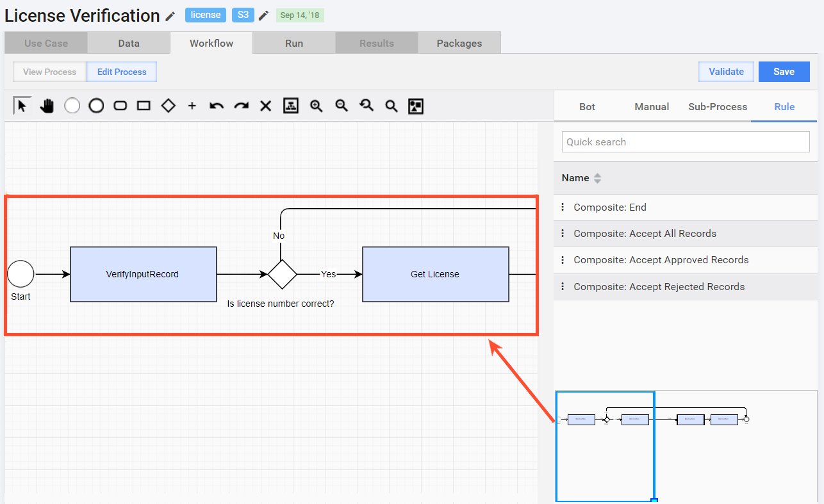The height and width of the screenshot is (504, 824).
Task: Show the Rule list tab
Action: pos(784,106)
